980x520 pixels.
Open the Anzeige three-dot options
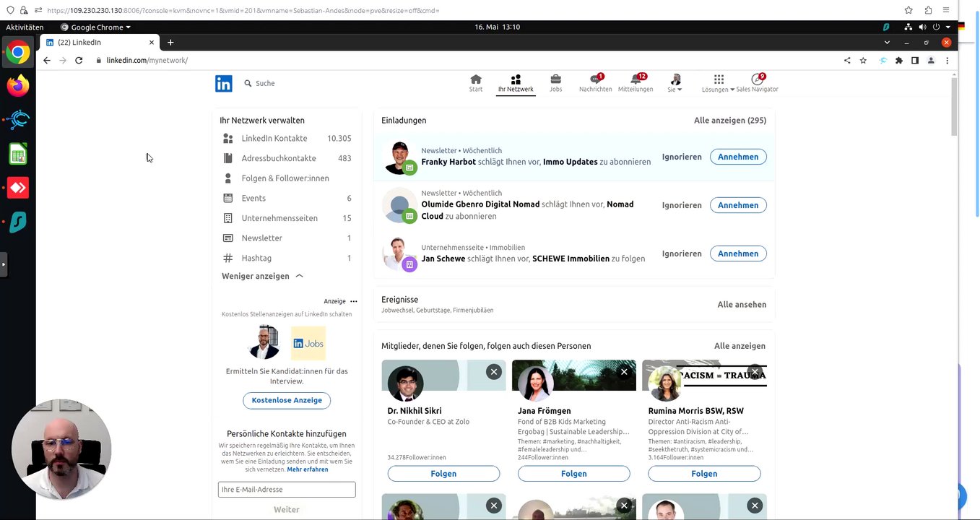(x=353, y=301)
